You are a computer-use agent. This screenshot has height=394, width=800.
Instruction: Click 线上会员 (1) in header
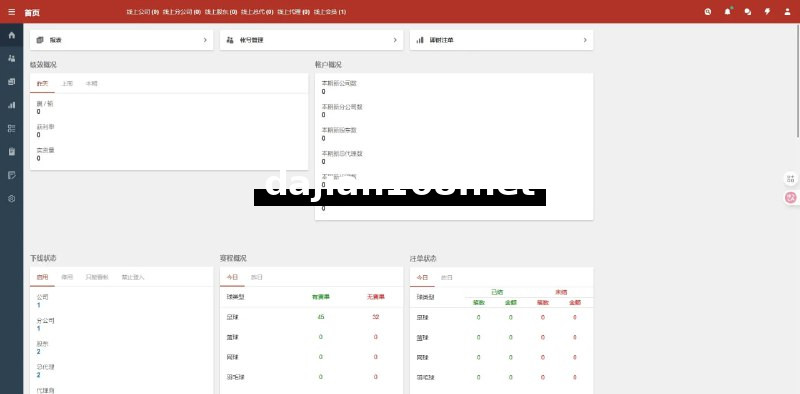[x=330, y=12]
